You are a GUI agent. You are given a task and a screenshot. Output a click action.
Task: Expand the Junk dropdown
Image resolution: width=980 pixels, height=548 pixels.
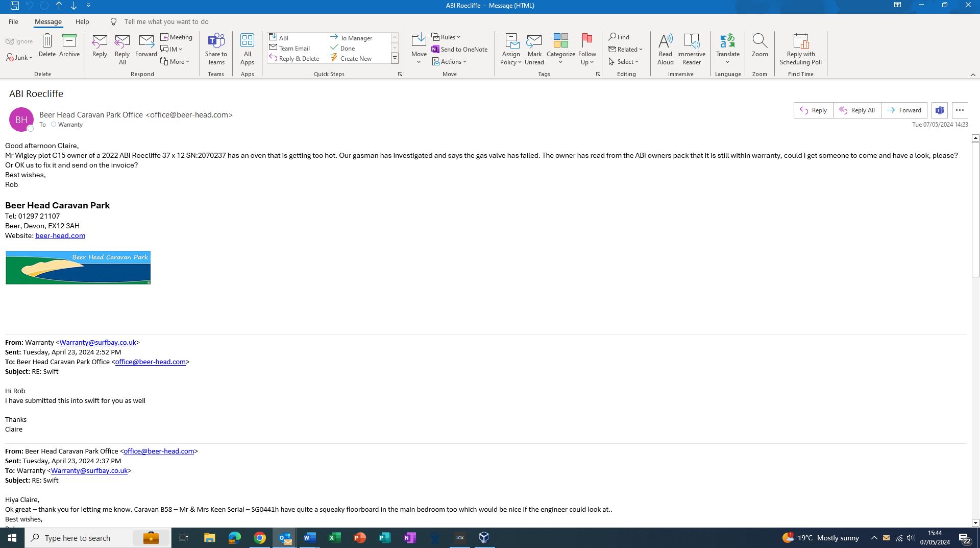(x=19, y=58)
